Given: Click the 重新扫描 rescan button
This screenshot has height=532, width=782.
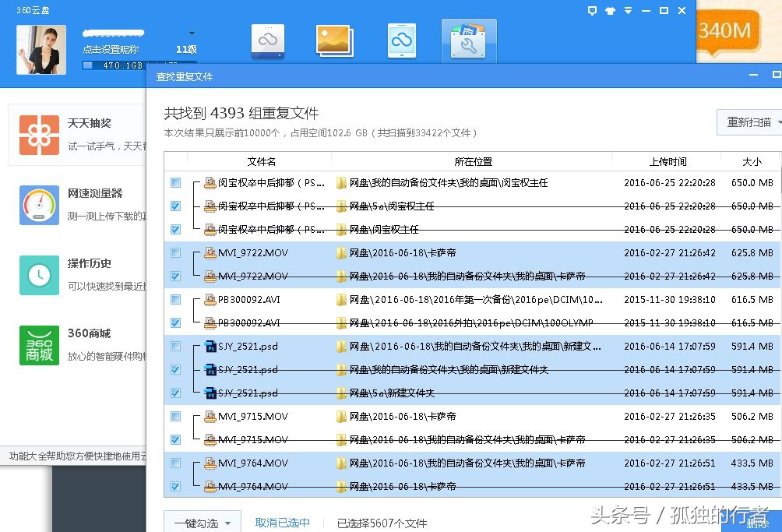Looking at the screenshot, I should click(746, 122).
